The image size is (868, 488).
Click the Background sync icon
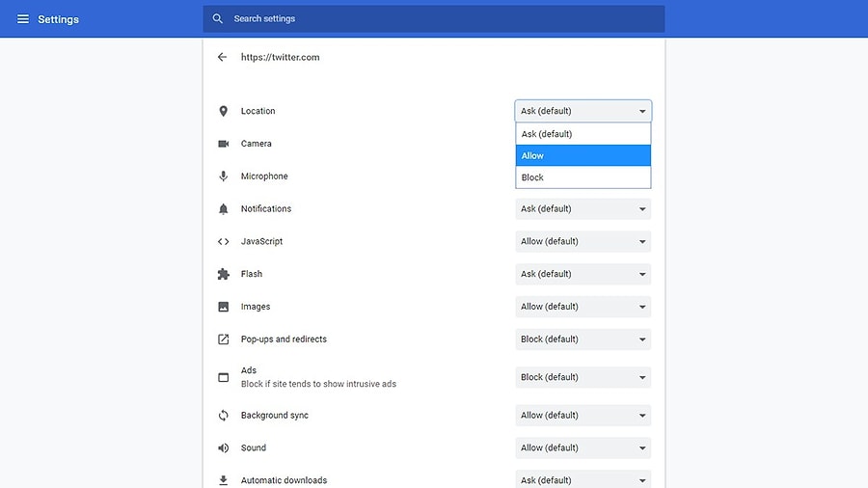(x=223, y=415)
